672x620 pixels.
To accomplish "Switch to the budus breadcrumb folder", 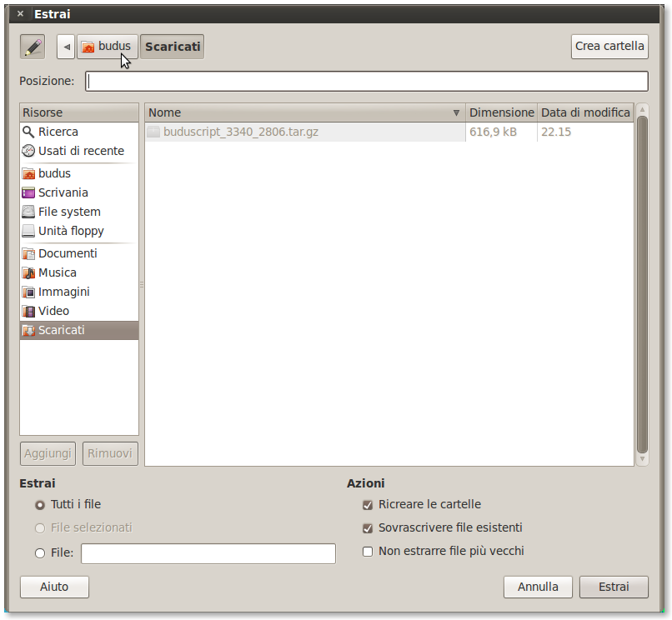I will [108, 46].
